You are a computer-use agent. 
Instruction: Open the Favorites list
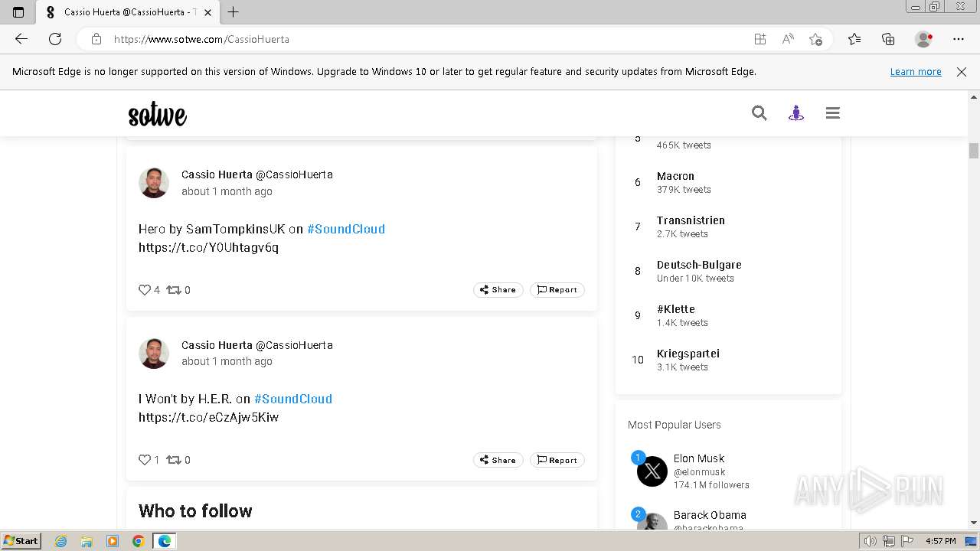click(x=854, y=39)
